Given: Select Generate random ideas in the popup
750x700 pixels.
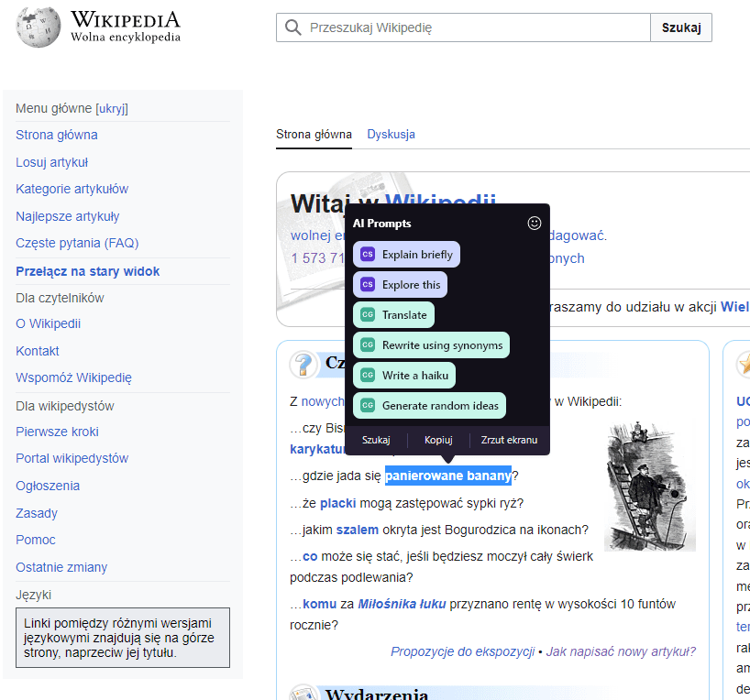Looking at the screenshot, I should coord(430,404).
